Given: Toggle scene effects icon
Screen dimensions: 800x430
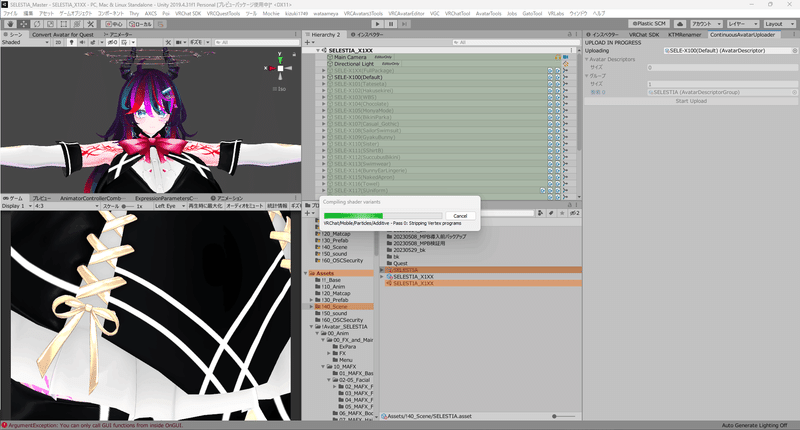Looking at the screenshot, I should [93, 42].
